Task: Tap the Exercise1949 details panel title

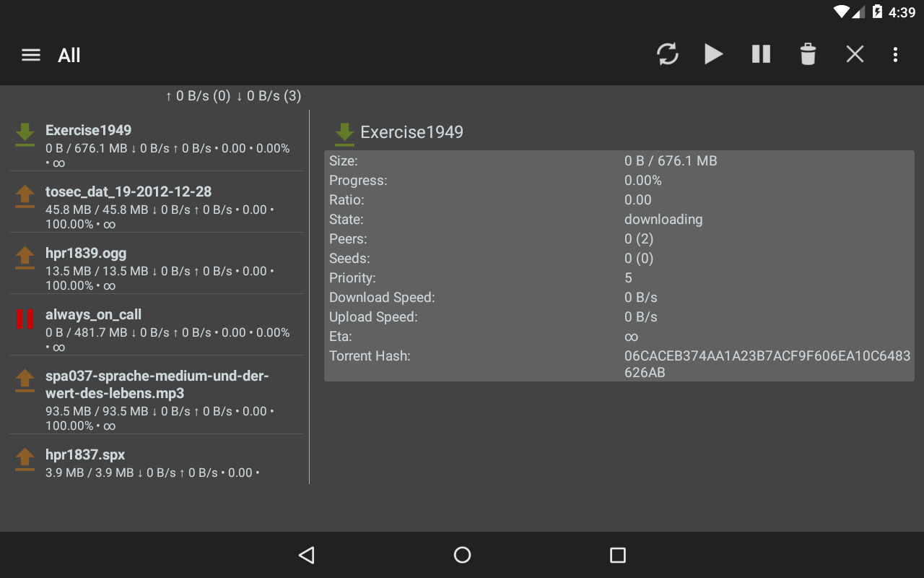Action: [411, 132]
